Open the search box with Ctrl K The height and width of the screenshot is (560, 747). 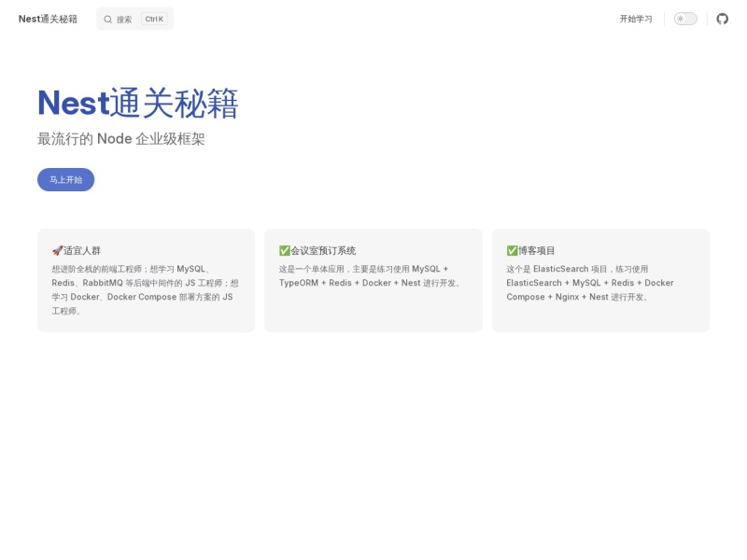[x=134, y=19]
